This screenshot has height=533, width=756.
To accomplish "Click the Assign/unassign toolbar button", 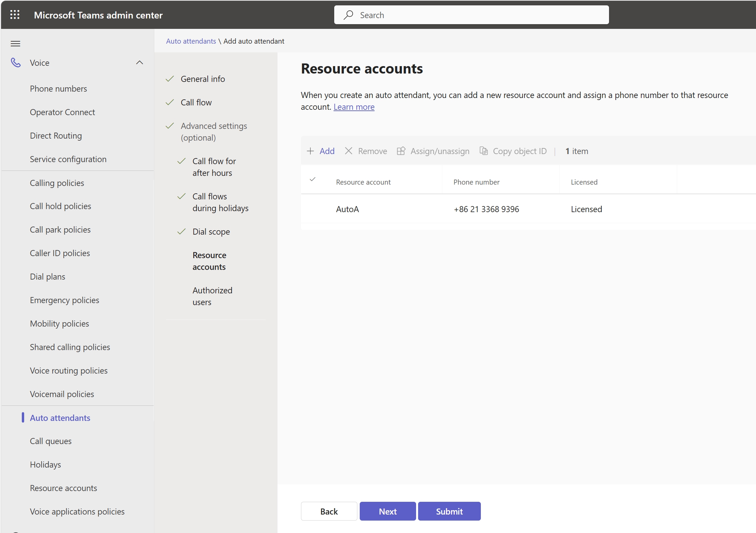I will coord(433,151).
